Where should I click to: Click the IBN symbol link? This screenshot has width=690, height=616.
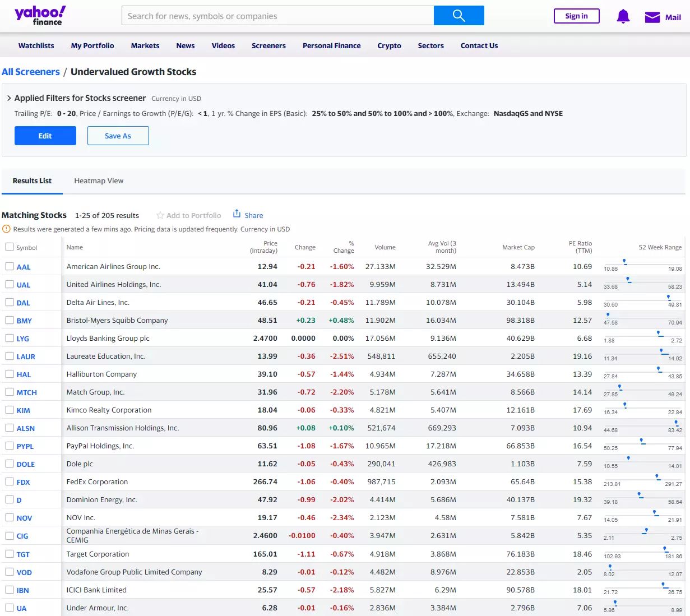point(22,590)
